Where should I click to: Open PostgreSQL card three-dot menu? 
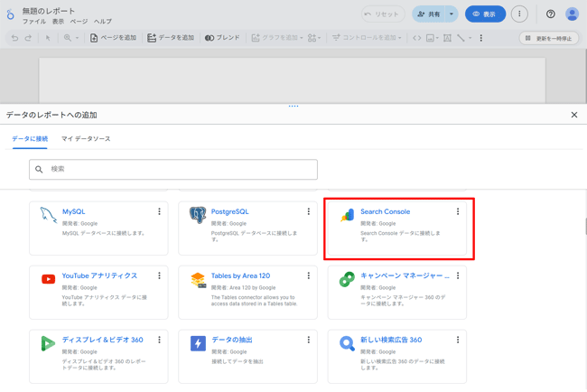(x=309, y=211)
